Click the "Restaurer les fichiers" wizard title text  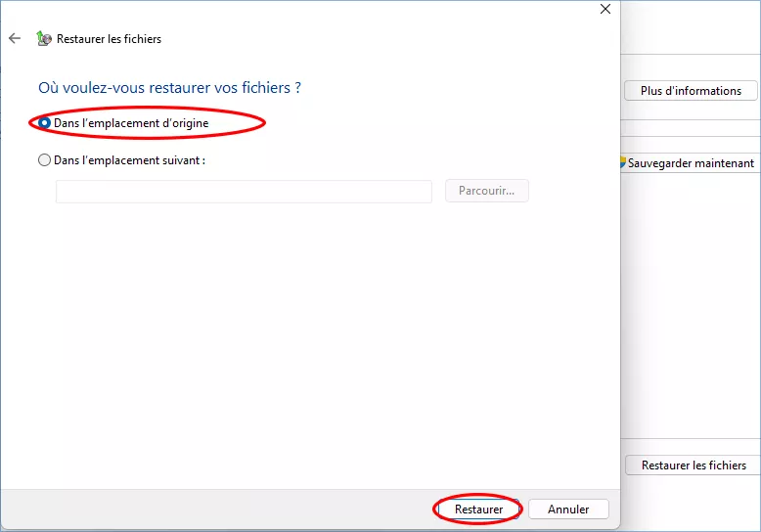[x=109, y=39]
